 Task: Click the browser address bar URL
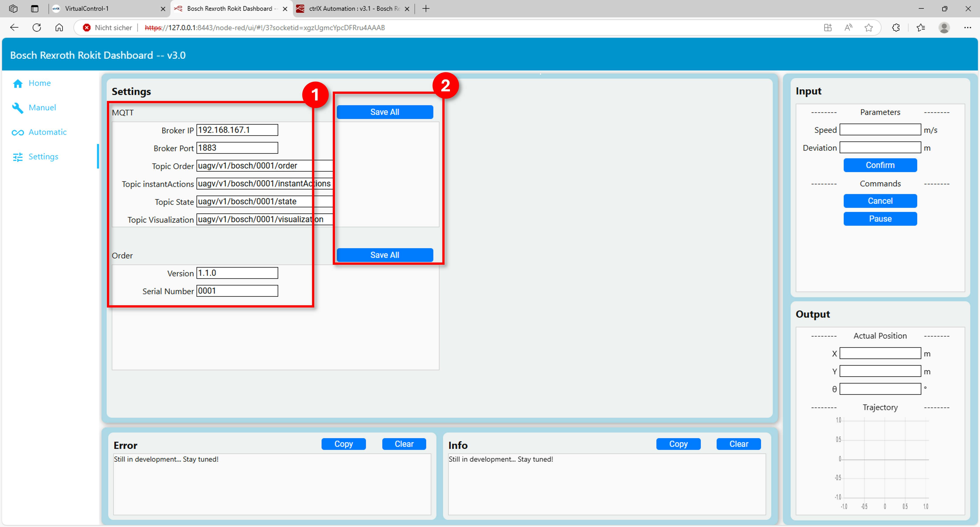pyautogui.click(x=265, y=27)
